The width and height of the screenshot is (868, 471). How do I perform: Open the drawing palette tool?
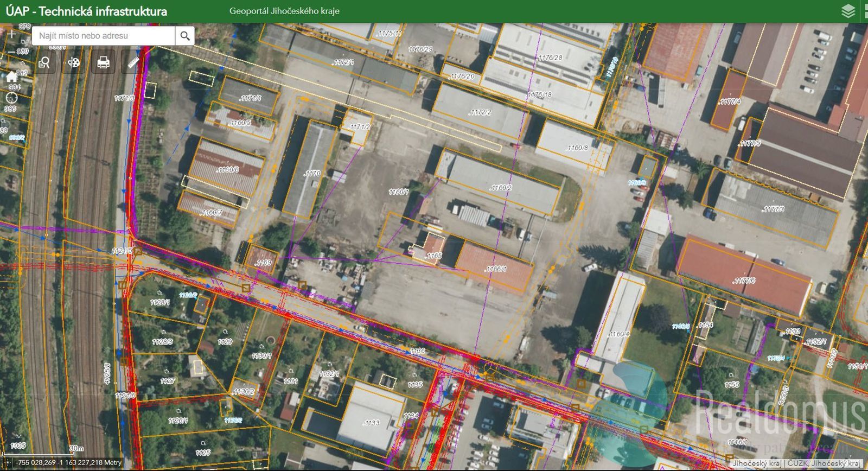coord(73,63)
